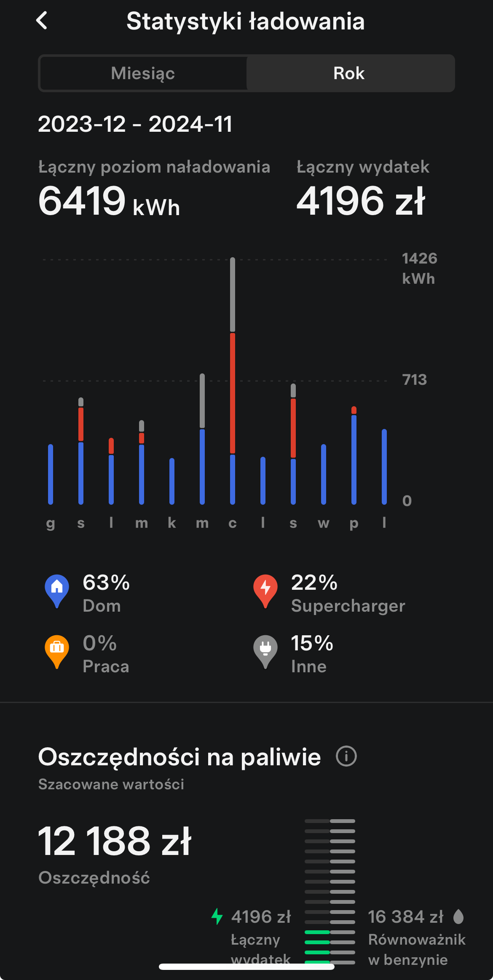Tap the 22% Supercharger label
The image size is (493, 980).
click(x=348, y=594)
